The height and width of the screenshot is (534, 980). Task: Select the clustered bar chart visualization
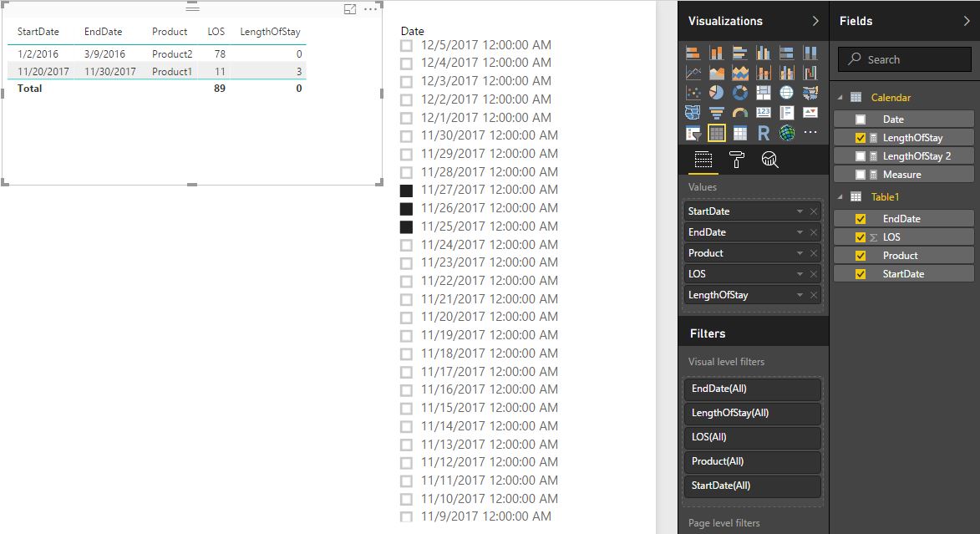pos(740,53)
